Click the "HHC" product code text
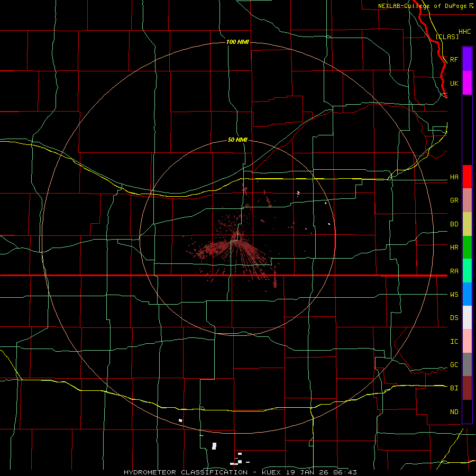Image resolution: width=476 pixels, height=476 pixels. 464,32
